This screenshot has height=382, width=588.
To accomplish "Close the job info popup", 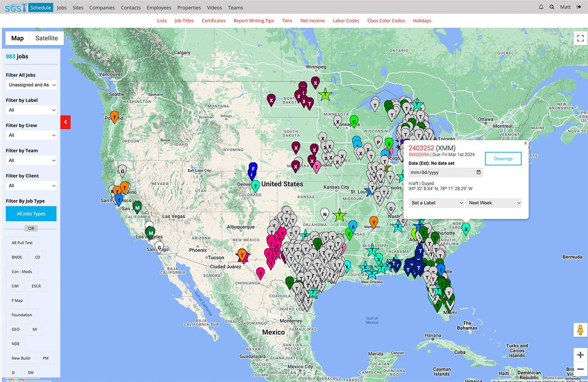I will 525,143.
